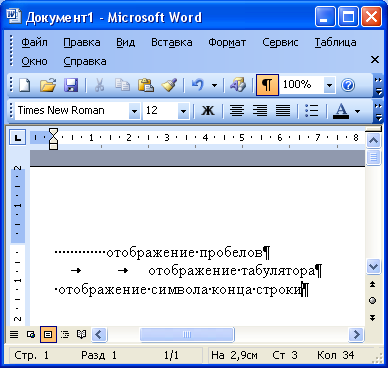
Task: Open a file with folder icon
Action: coord(48,85)
